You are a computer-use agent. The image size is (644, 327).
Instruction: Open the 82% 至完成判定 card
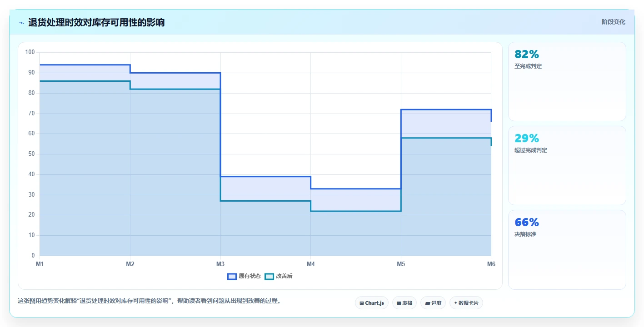tap(567, 82)
